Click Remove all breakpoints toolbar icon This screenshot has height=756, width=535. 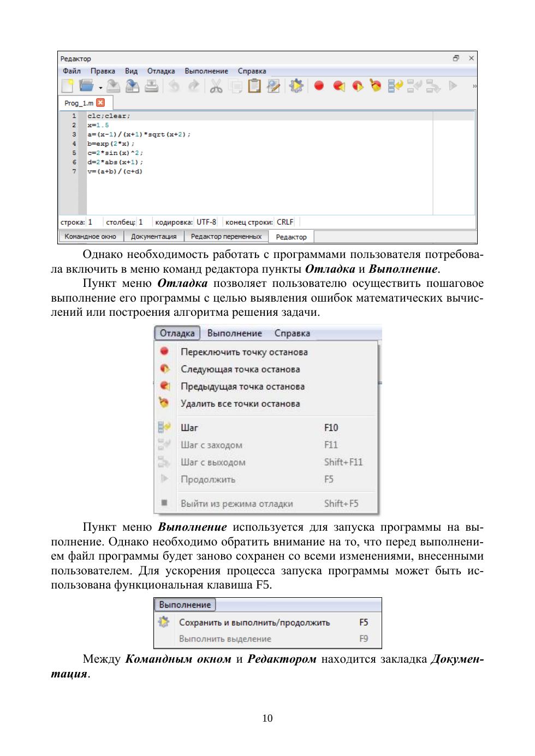pyautogui.click(x=376, y=86)
